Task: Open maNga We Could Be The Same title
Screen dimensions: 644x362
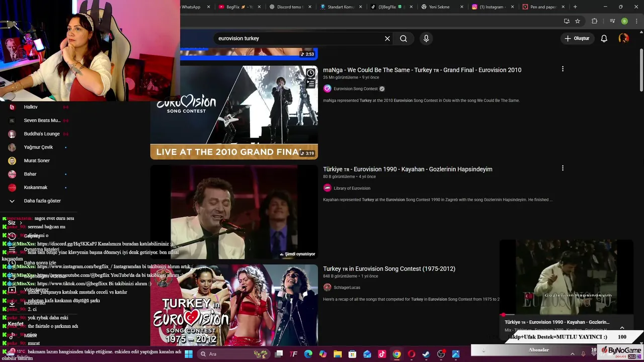Action: point(422,70)
